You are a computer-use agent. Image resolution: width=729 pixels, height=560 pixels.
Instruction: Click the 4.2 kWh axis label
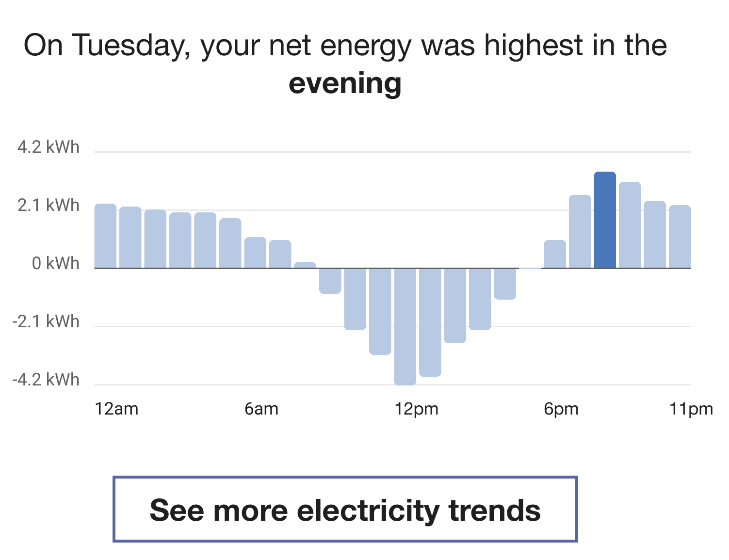[49, 147]
